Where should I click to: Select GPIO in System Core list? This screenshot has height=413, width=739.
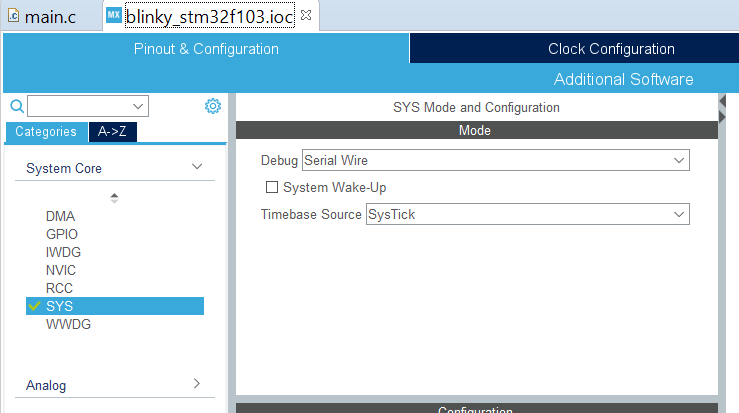coord(60,234)
